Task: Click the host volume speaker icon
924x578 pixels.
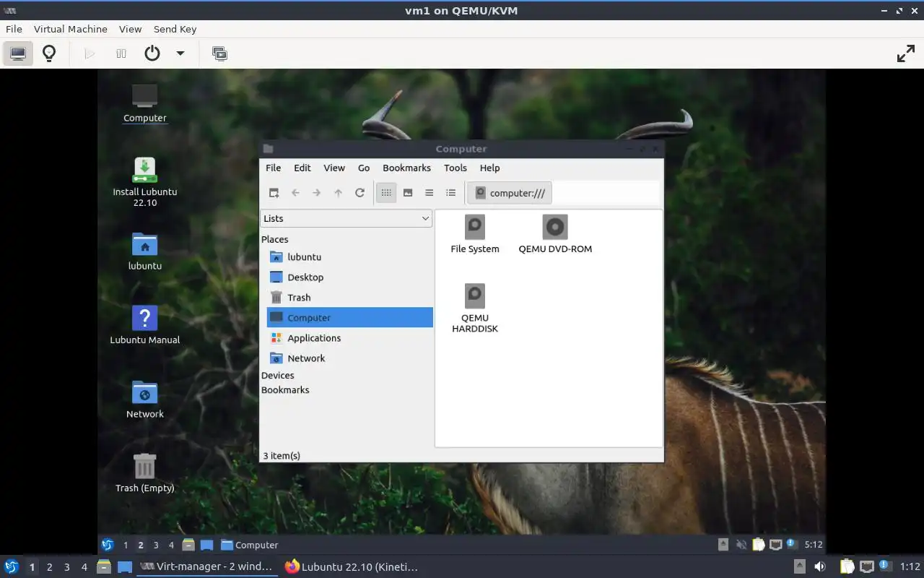Action: pos(820,566)
